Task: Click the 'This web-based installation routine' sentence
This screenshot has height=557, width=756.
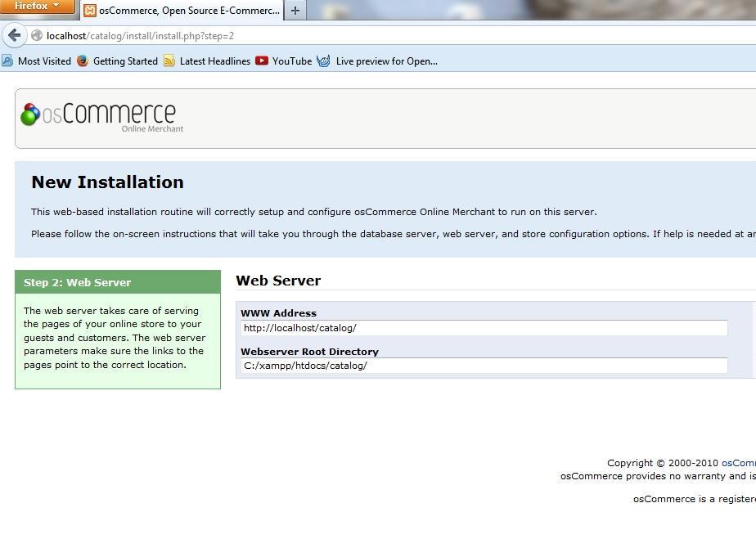Action: pos(314,212)
